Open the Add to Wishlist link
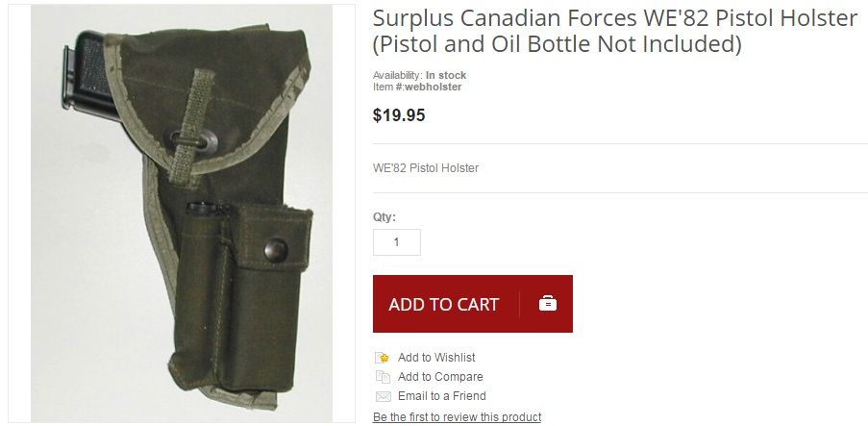This screenshot has height=426, width=868. (436, 358)
